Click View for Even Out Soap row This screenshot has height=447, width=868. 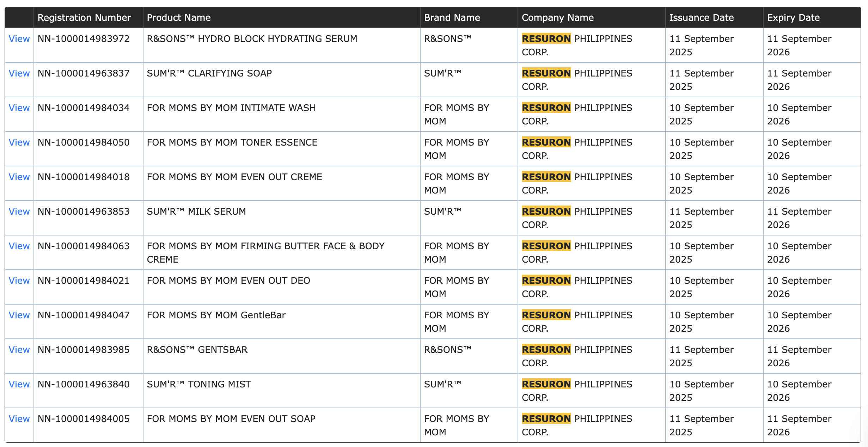pos(19,419)
